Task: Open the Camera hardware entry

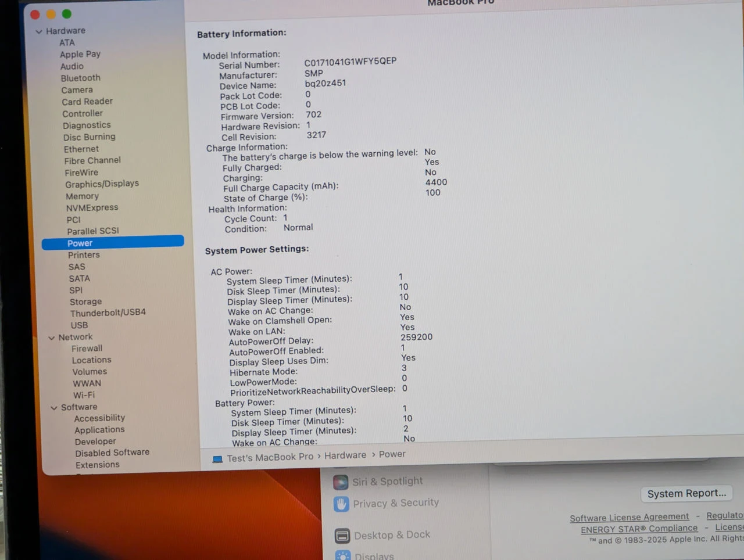Action: click(77, 90)
